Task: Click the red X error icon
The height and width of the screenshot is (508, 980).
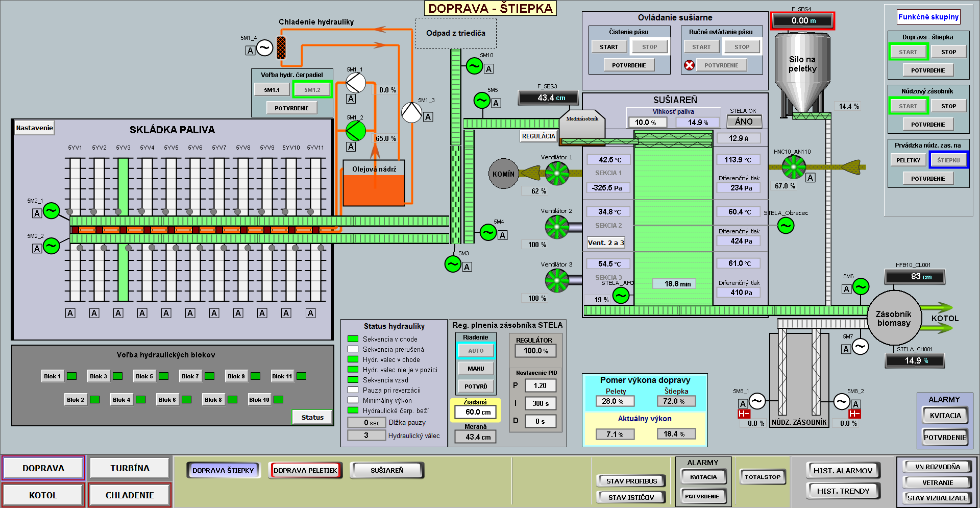Action: pos(689,65)
